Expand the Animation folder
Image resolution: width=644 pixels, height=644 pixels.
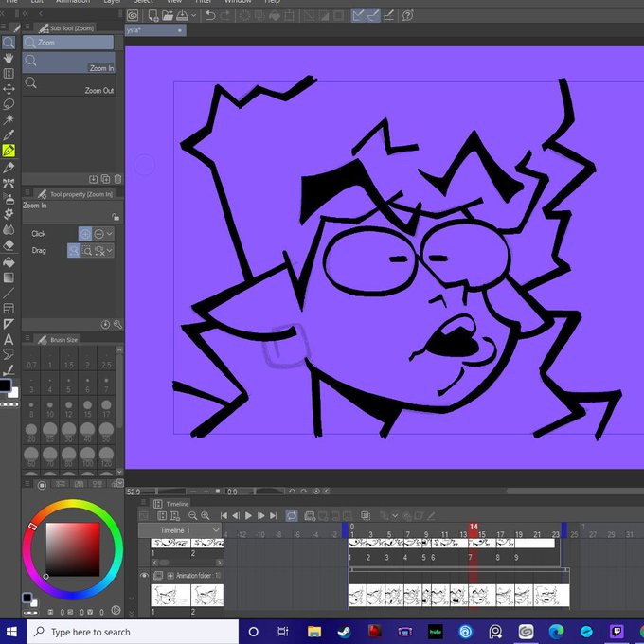170,576
